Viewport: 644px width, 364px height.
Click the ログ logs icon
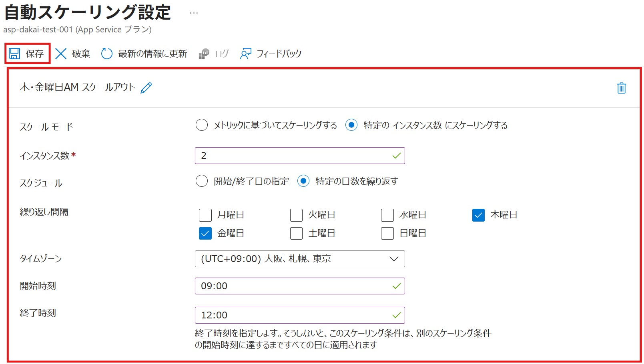click(204, 54)
